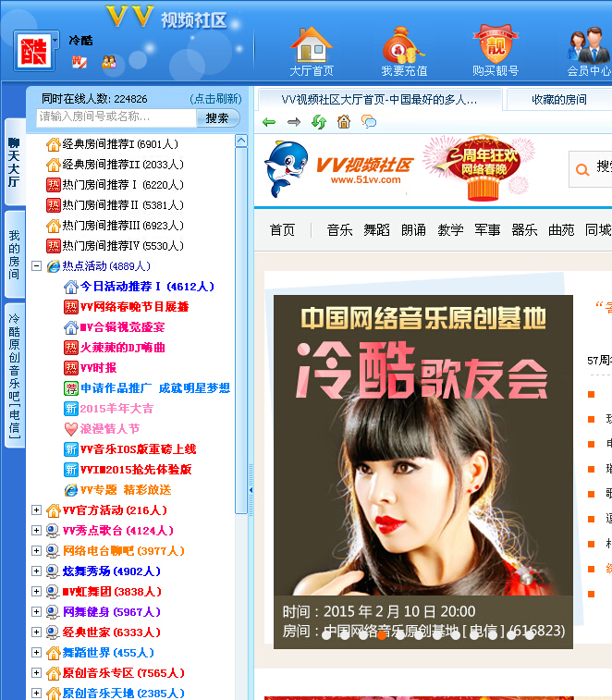The height and width of the screenshot is (700, 612).
Task: Click the 酷 user avatar
Action: click(x=36, y=51)
